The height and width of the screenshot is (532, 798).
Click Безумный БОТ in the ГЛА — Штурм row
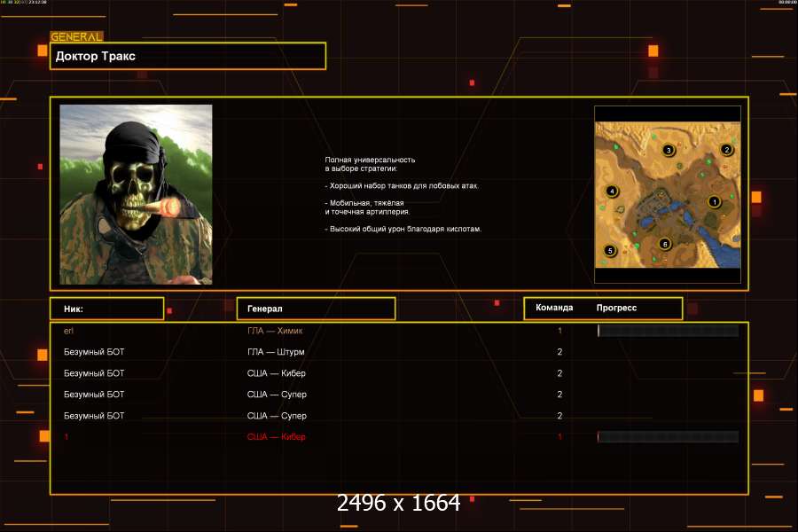(x=94, y=352)
